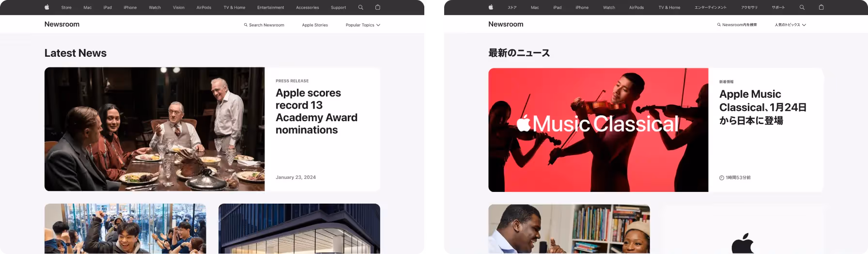Viewport: 868px width, 254px height.
Task: Click the January 23, 2024 date
Action: click(295, 177)
